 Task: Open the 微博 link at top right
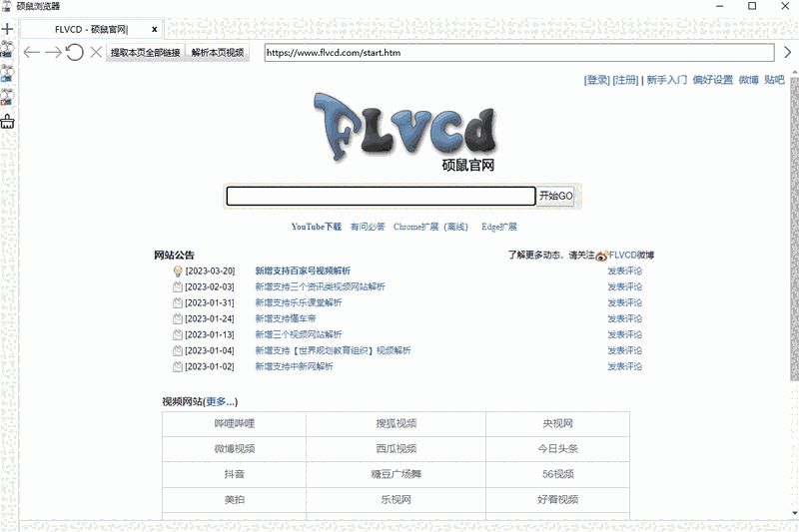click(748, 80)
